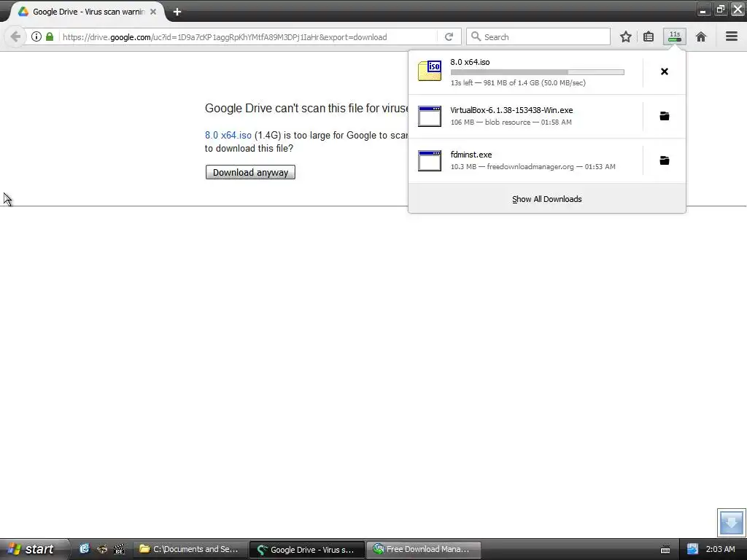Toggle the downloads panel toolbar button
The width and height of the screenshot is (747, 560).
click(675, 36)
